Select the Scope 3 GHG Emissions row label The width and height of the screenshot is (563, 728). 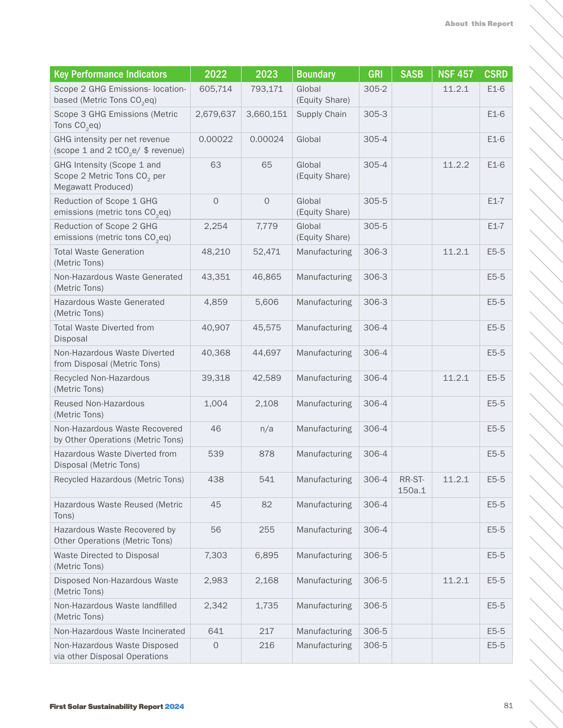pos(116,120)
